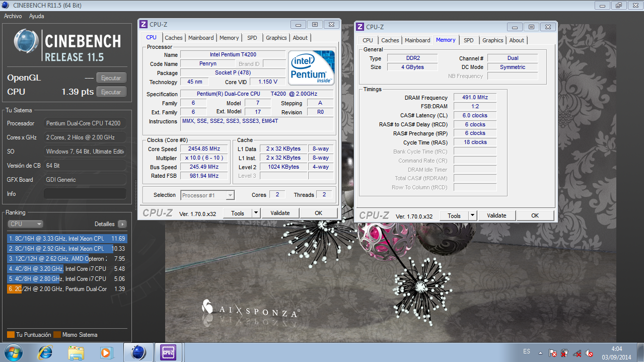Switch to CPU-Z via its taskbar icon
The image size is (644, 362).
(168, 352)
